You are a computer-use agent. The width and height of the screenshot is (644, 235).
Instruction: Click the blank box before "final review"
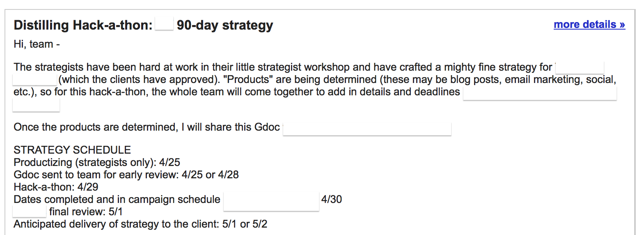click(x=30, y=212)
